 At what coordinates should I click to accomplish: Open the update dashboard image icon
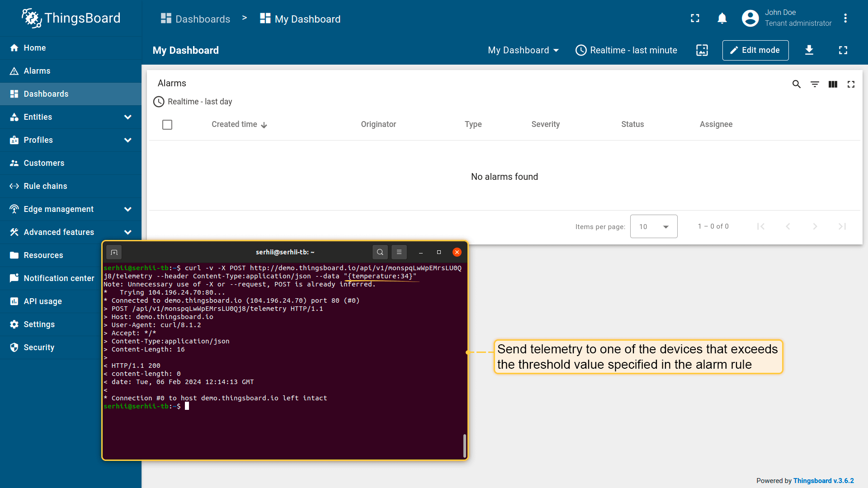pyautogui.click(x=702, y=50)
